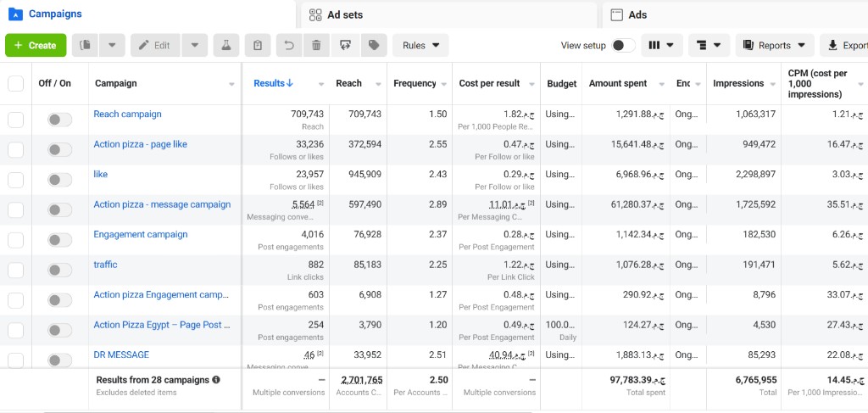Click the Ads window icon
This screenshot has height=413, width=868.
(x=617, y=15)
